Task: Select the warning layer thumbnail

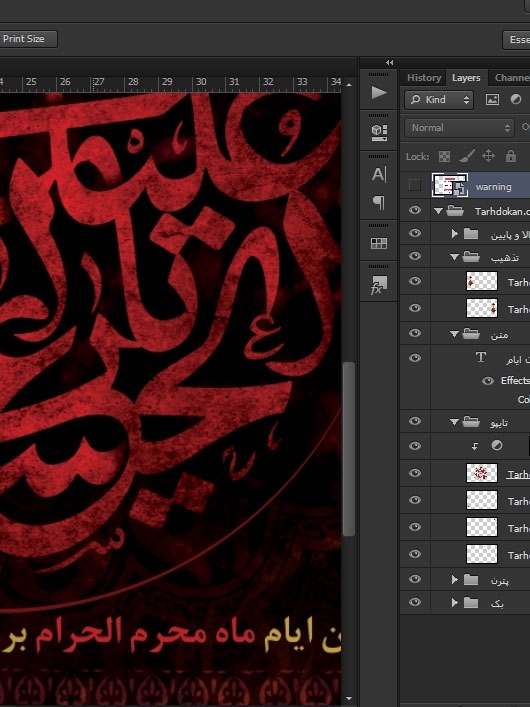Action: [x=450, y=185]
